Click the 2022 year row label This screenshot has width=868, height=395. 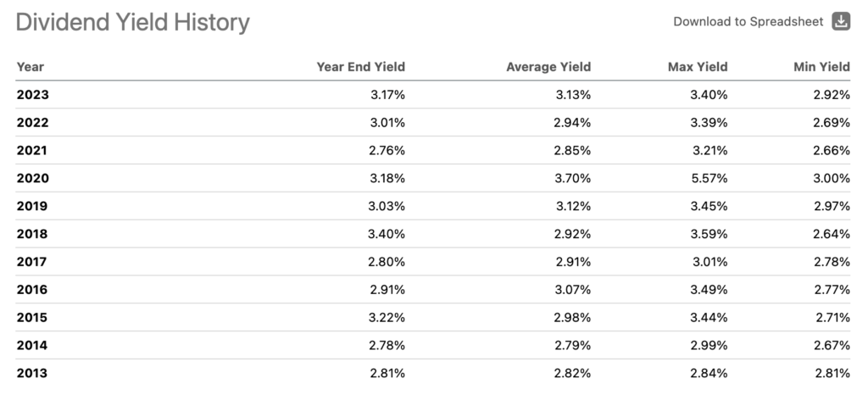(x=32, y=123)
